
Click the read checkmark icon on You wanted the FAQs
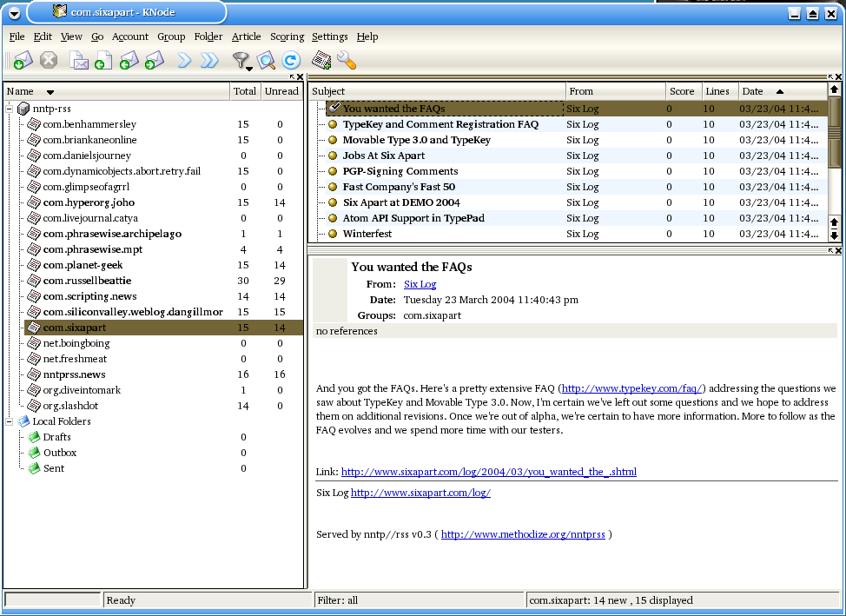pyautogui.click(x=334, y=108)
